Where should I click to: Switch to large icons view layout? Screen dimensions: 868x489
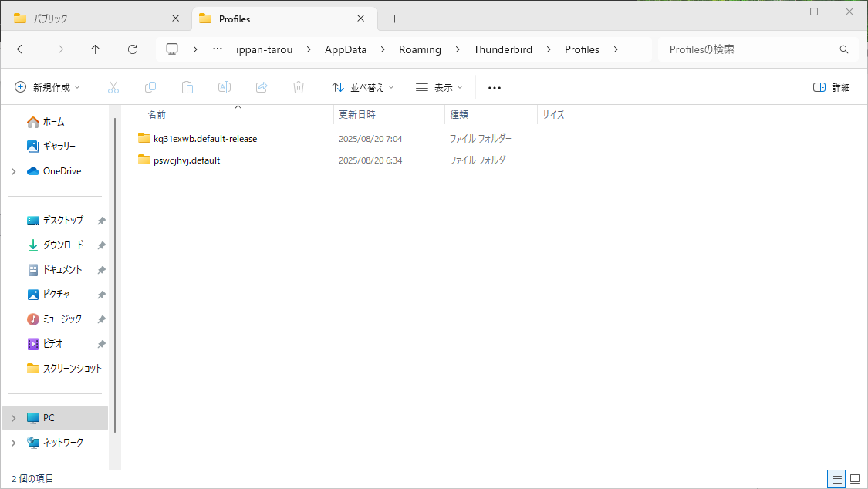(x=855, y=479)
